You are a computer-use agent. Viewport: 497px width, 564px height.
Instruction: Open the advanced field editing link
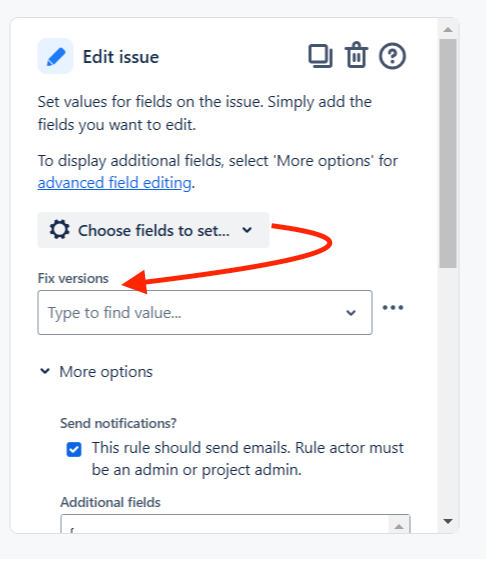pyautogui.click(x=114, y=183)
